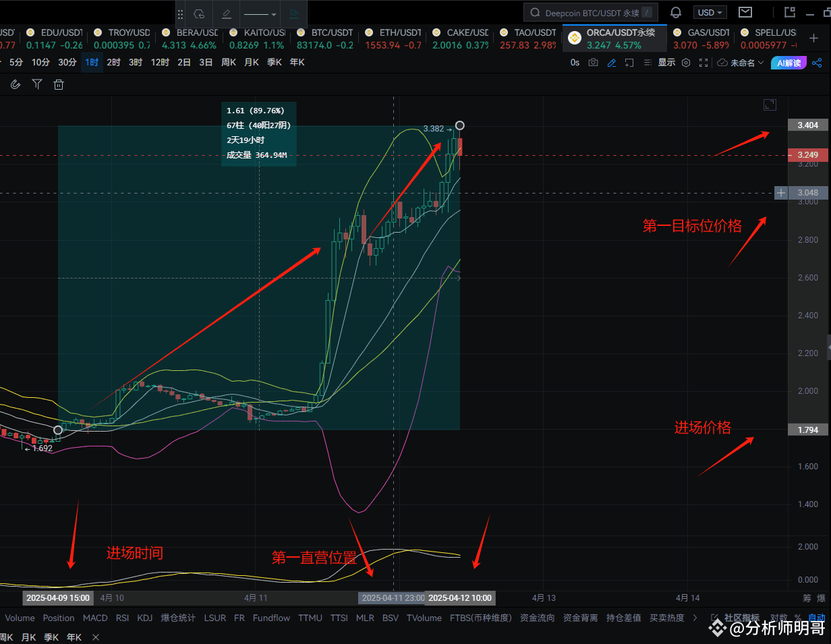Click the trash icon to delete drawings
This screenshot has width=831, height=644.
[59, 84]
